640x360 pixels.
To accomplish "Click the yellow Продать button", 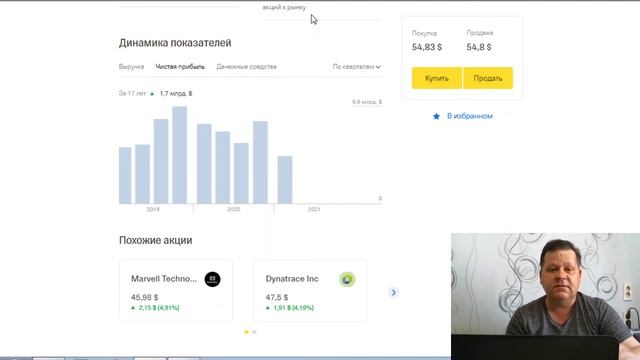I will pos(488,78).
